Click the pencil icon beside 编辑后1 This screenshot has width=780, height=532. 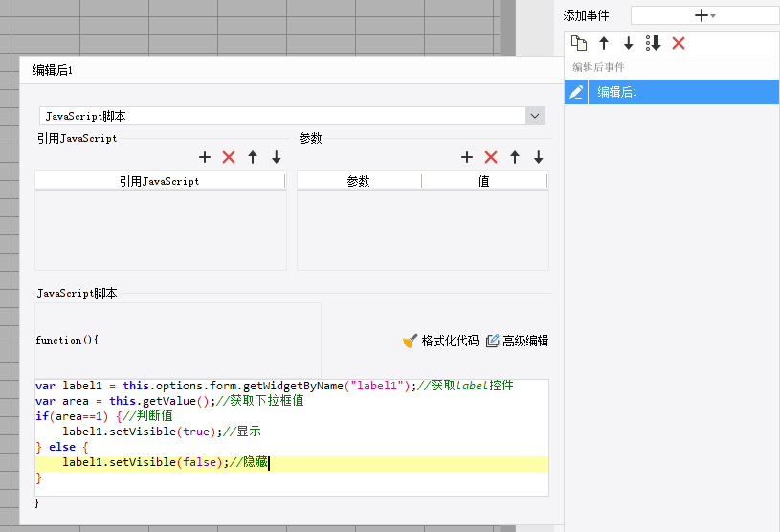[x=576, y=92]
